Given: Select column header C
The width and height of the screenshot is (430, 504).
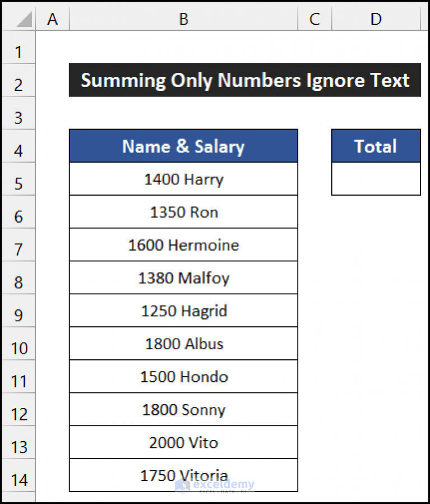Looking at the screenshot, I should click(314, 19).
